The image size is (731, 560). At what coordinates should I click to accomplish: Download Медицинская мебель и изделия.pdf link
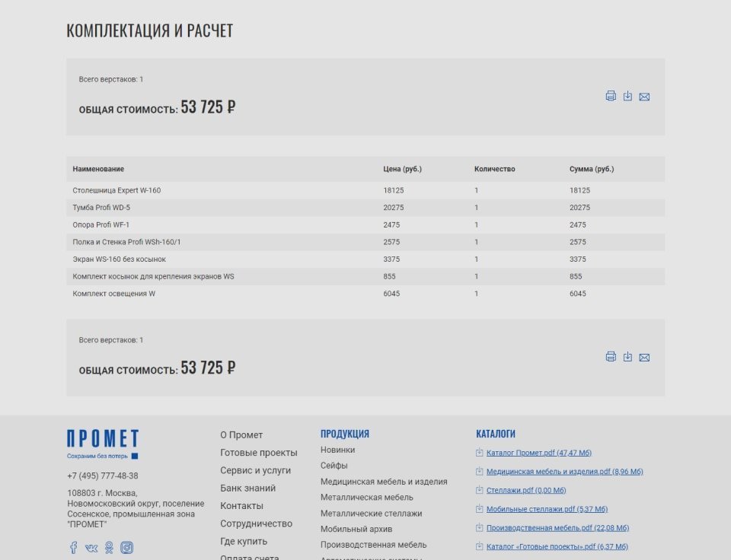564,472
